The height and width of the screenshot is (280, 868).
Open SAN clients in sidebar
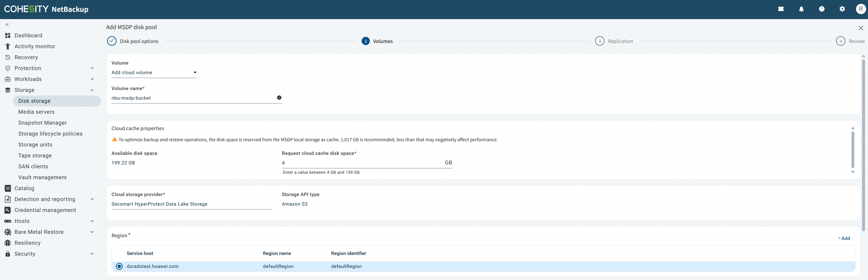click(x=33, y=166)
